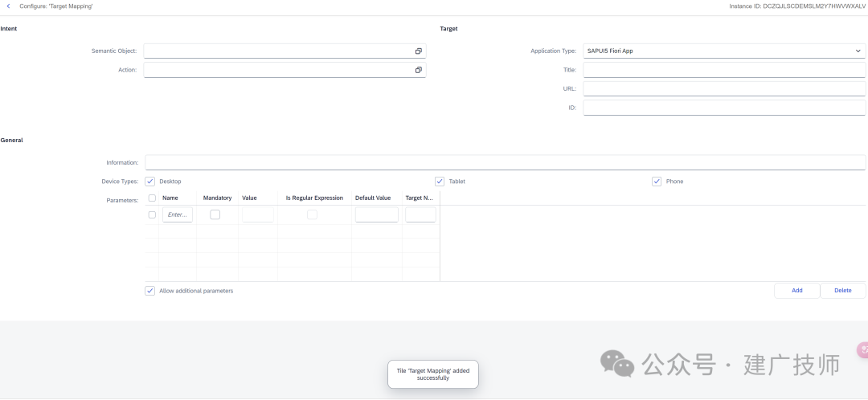Screen dimensions: 868x400
Task: Click the Semantic Object input field
Action: pyautogui.click(x=285, y=51)
